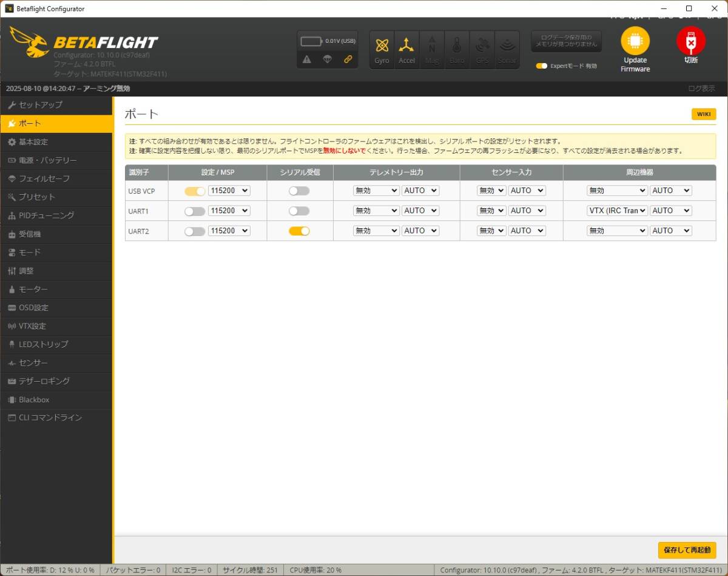Open セットアップ tab in sidebar
The height and width of the screenshot is (576, 728).
[x=56, y=105]
